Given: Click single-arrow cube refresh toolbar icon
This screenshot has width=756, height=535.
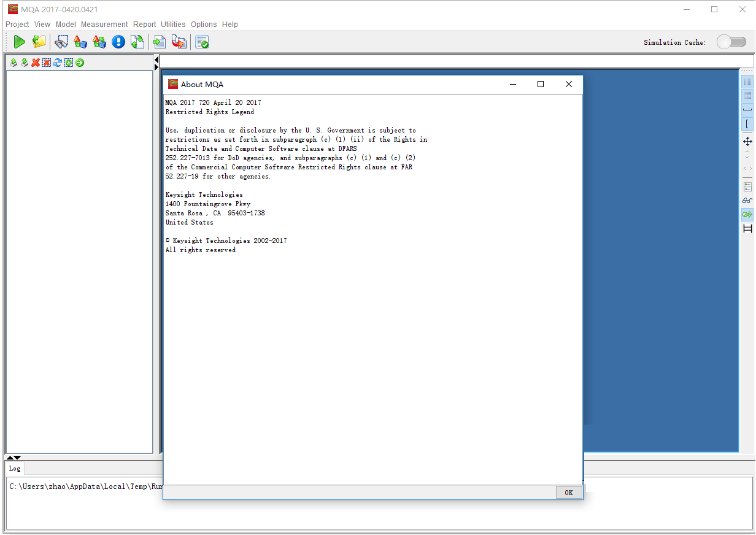Looking at the screenshot, I should point(80,42).
